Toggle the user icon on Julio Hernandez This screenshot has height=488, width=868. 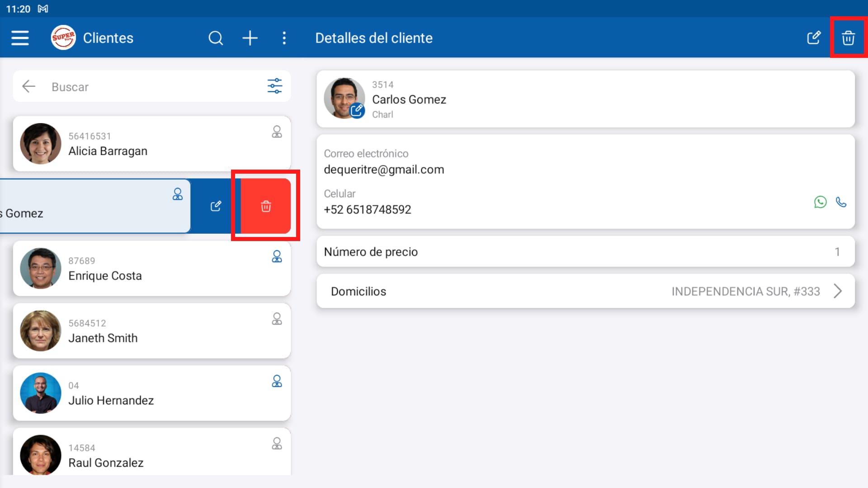point(277,381)
